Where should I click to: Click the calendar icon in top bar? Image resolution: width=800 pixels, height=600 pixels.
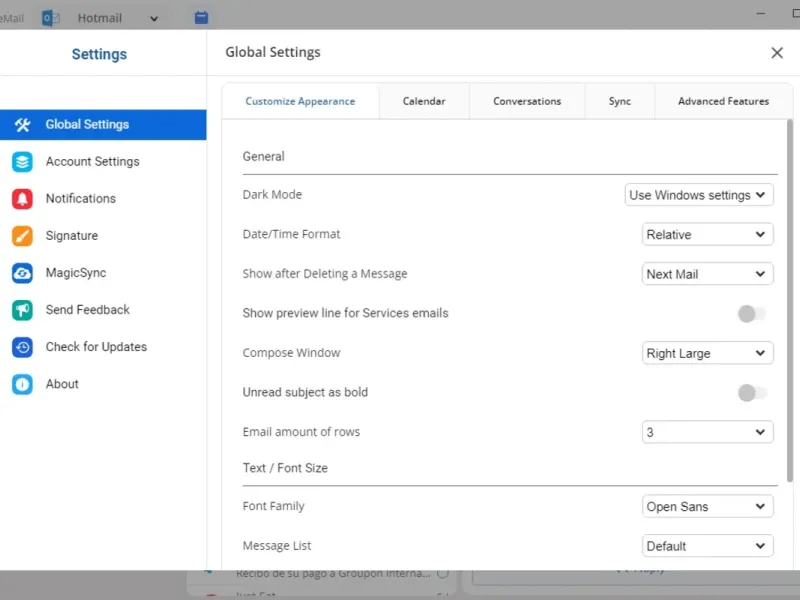pos(201,17)
